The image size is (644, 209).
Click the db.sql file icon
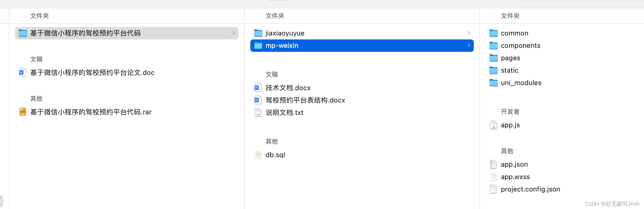[x=258, y=155]
